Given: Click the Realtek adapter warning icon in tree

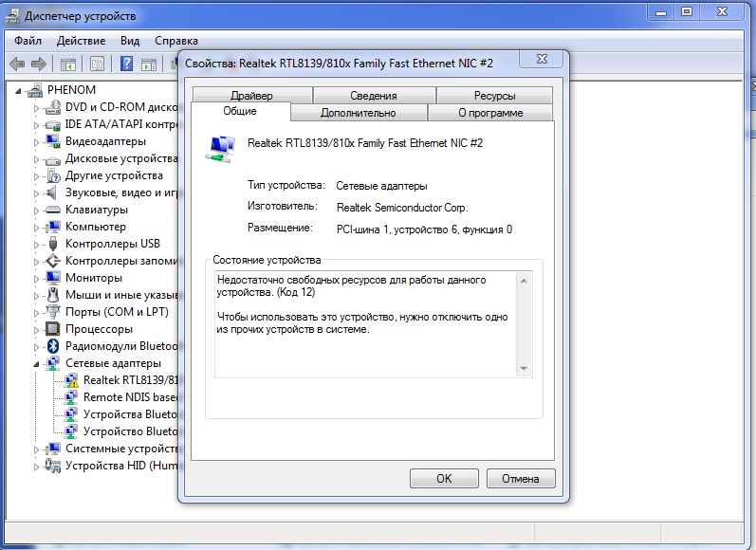Looking at the screenshot, I should pyautogui.click(x=71, y=380).
